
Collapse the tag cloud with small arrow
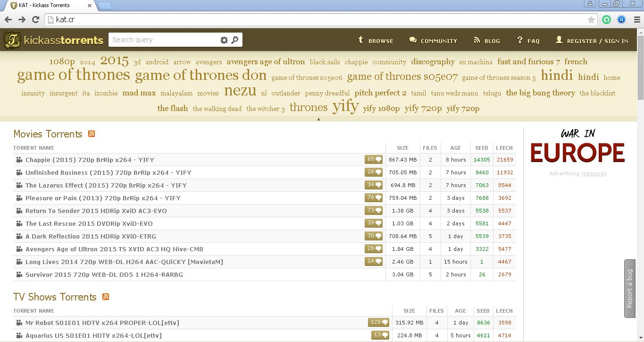tap(318, 119)
